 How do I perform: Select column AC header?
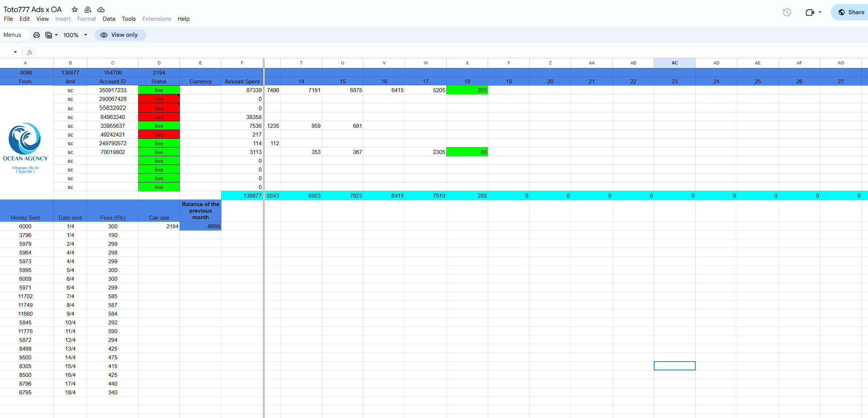click(x=675, y=63)
